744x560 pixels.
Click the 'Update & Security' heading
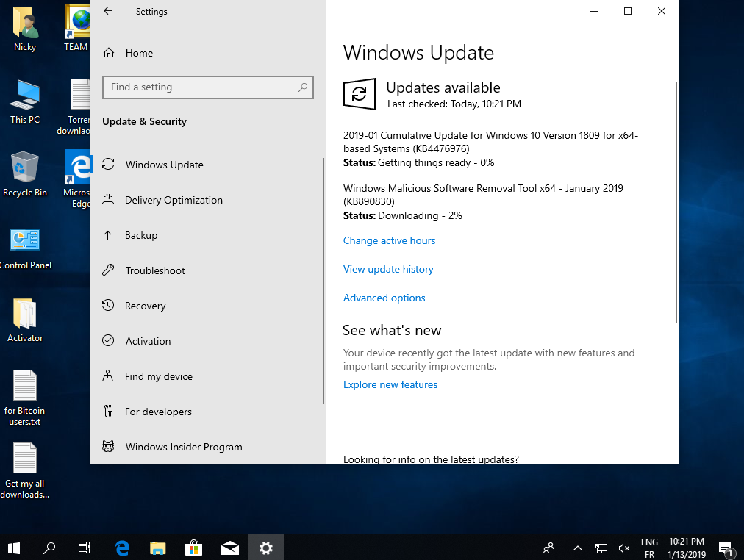[x=144, y=121]
